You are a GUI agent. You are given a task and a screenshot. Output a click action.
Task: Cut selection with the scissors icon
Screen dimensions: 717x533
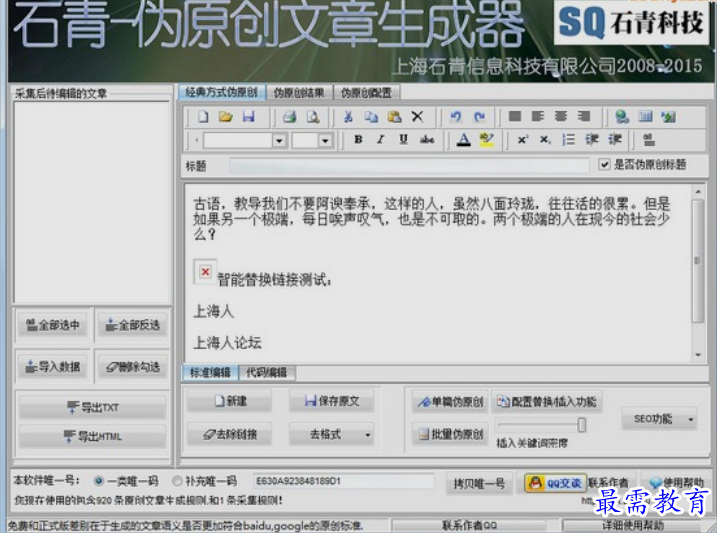348,117
